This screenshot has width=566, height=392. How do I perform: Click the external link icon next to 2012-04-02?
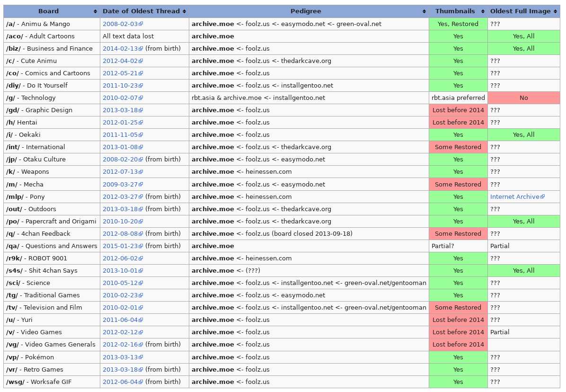pyautogui.click(x=141, y=61)
